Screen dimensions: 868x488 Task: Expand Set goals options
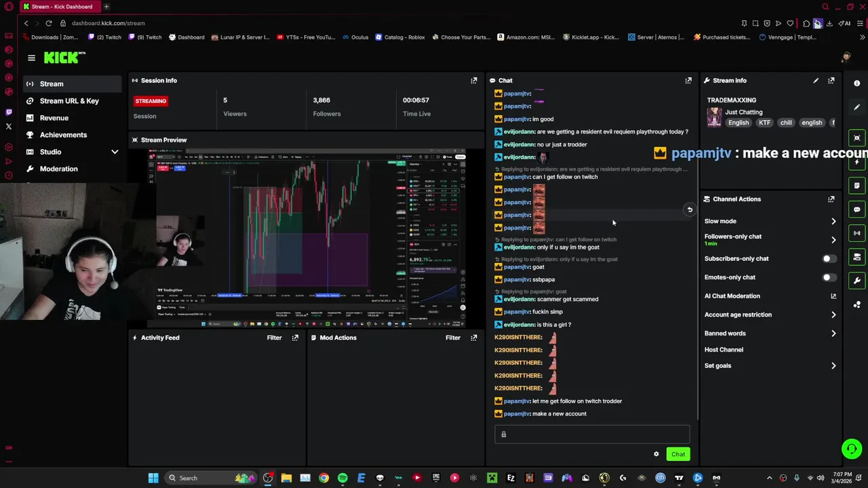pyautogui.click(x=833, y=366)
